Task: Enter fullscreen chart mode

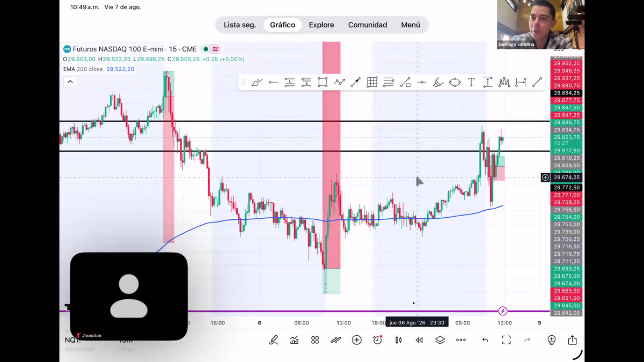Action: pos(506,340)
